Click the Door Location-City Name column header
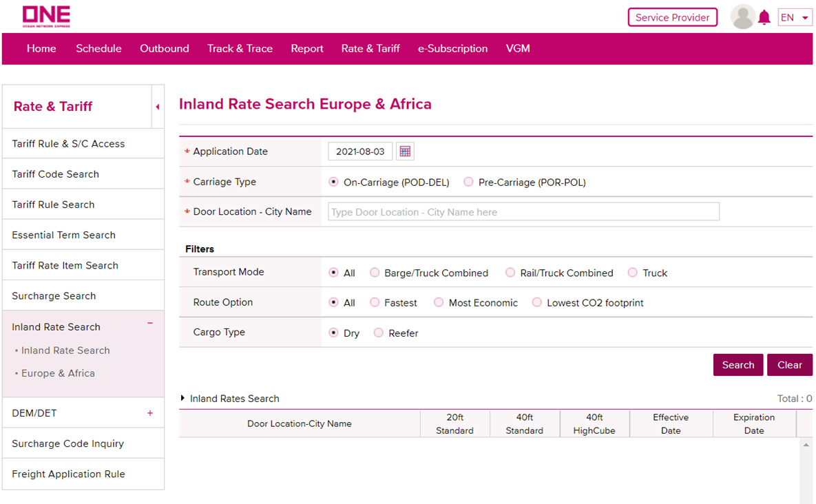The width and height of the screenshot is (816, 504). point(300,423)
